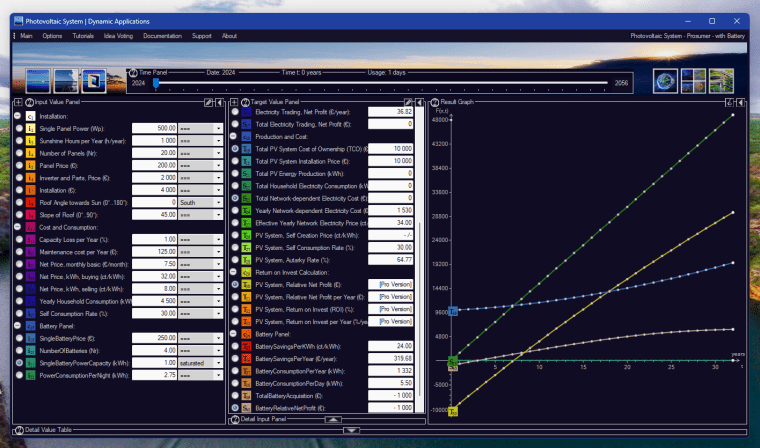This screenshot has width=760, height=448.
Task: Click the Result Graph lock icon
Action: coord(729,102)
